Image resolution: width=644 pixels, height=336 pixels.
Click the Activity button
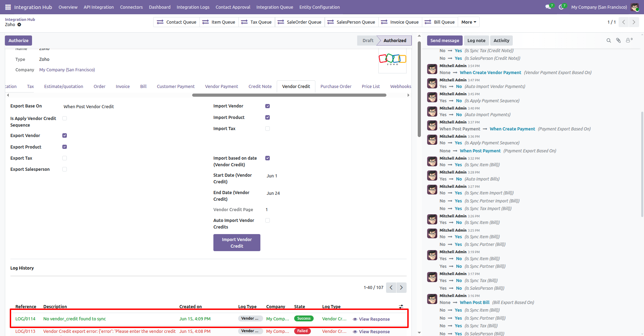coord(501,41)
